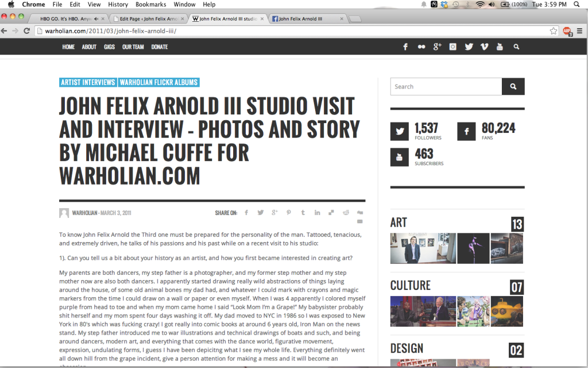
Task: Open the CULTURE yellow submarine thumbnail
Action: (507, 311)
